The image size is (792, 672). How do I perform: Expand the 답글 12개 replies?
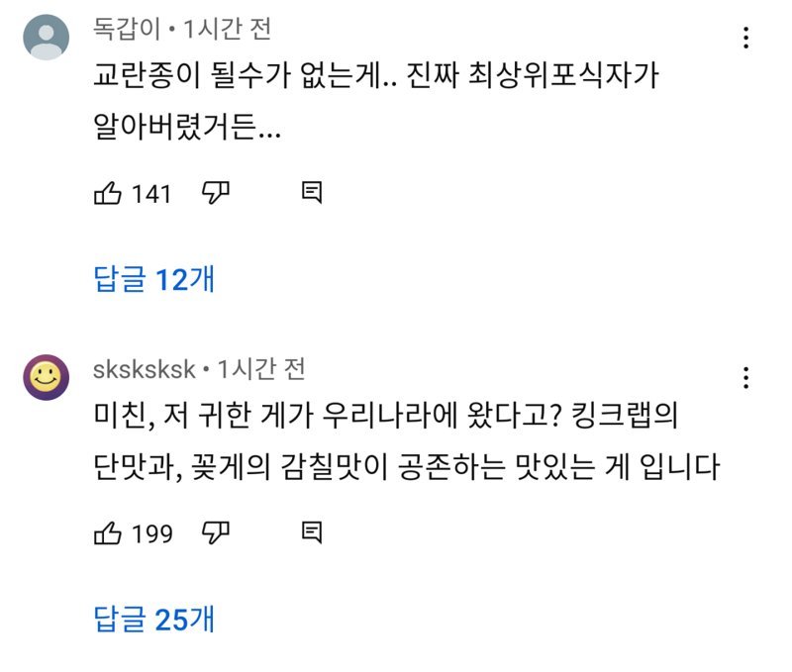(153, 280)
